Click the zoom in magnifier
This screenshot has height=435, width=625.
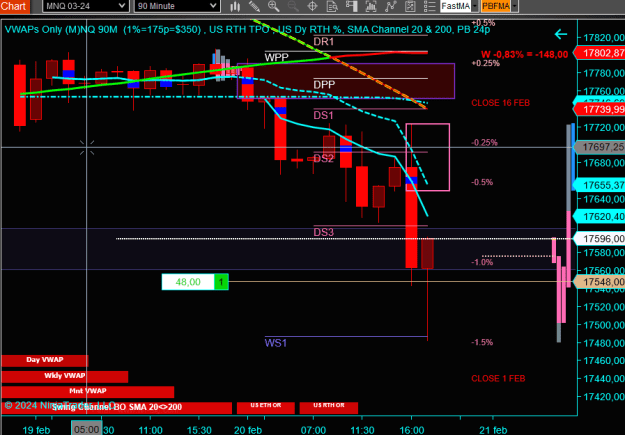coord(273,6)
